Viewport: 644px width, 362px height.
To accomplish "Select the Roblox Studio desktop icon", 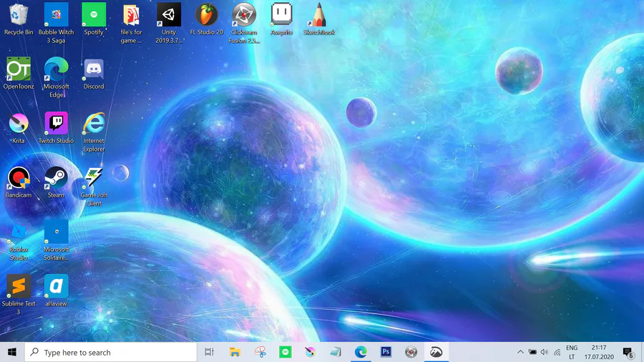I will 19,242.
